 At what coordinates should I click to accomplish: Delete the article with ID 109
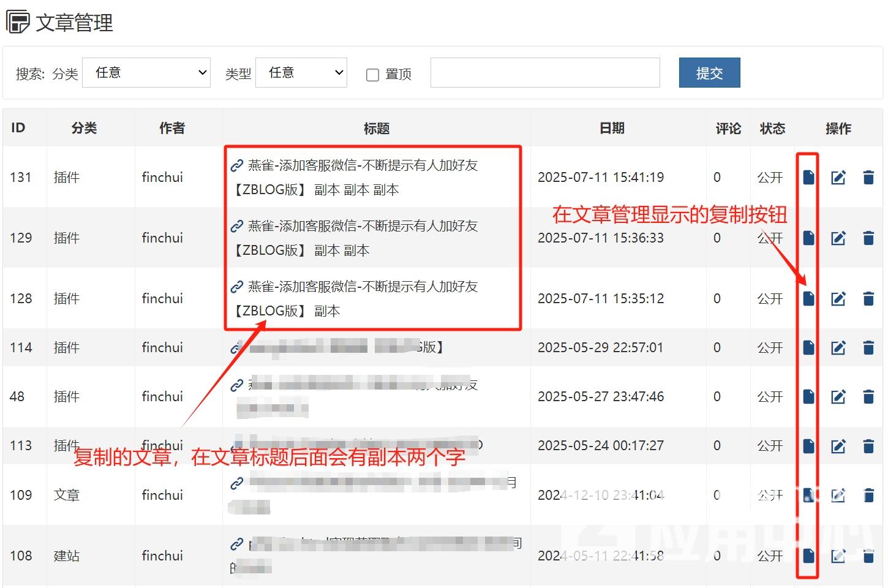[x=868, y=495]
